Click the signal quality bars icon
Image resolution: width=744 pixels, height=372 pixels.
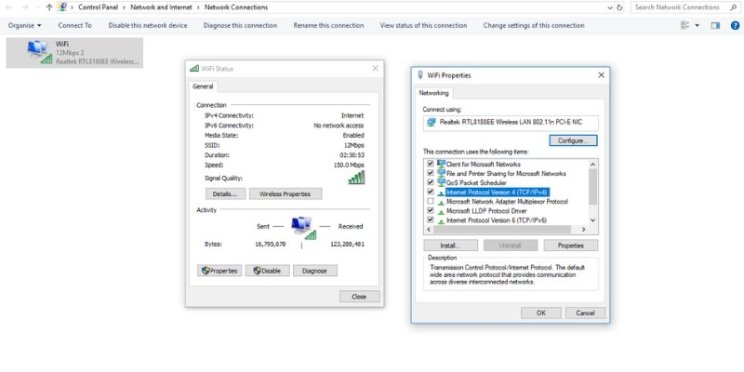tap(356, 178)
